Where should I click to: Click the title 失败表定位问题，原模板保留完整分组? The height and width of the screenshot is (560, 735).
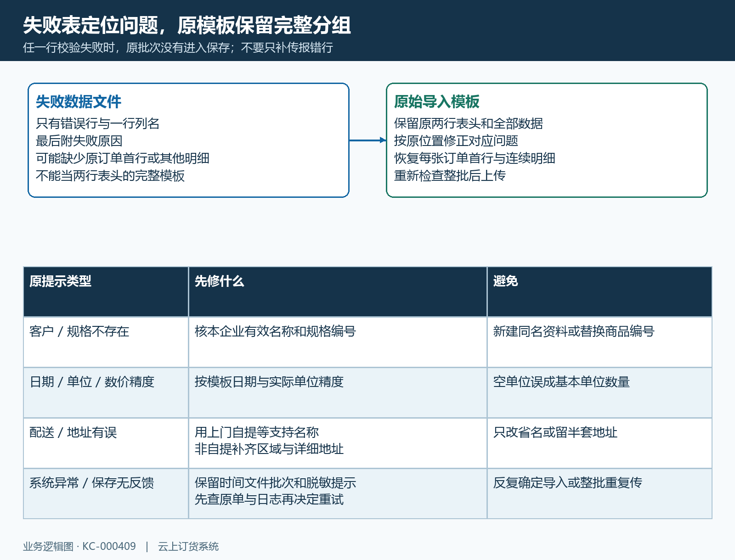click(187, 25)
